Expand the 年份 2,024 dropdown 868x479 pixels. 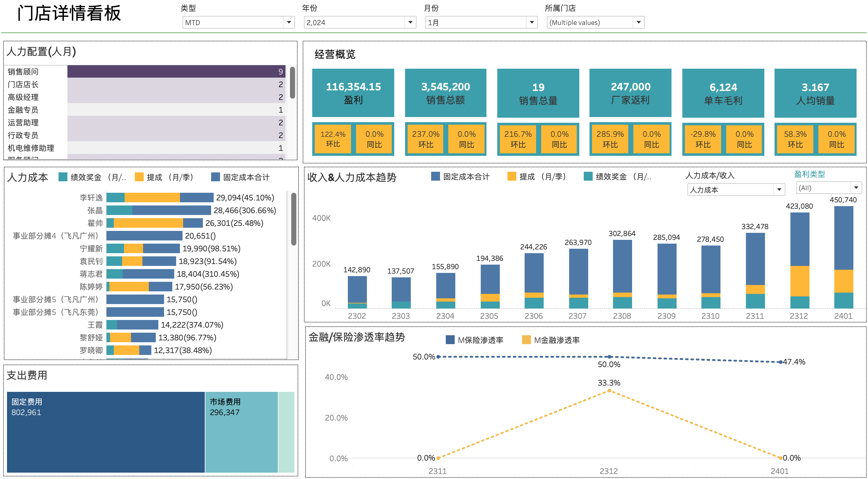[x=410, y=23]
